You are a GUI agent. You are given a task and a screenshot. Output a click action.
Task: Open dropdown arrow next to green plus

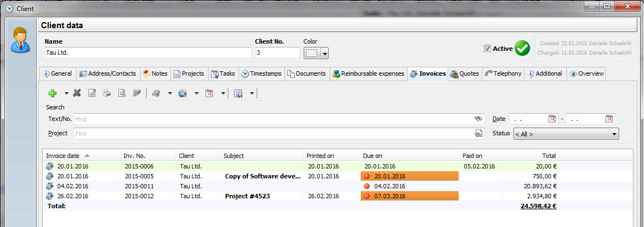pyautogui.click(x=66, y=93)
